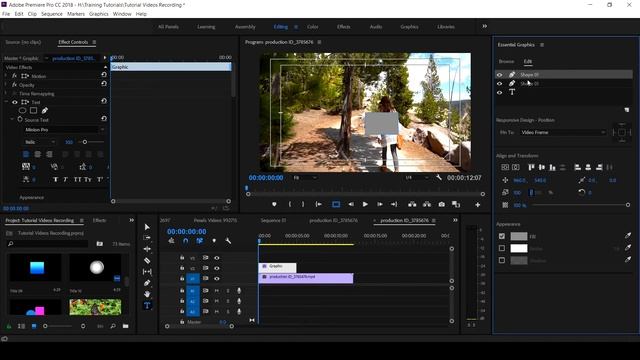
Task: Click the pen mask icon under Text
Action: [44, 111]
